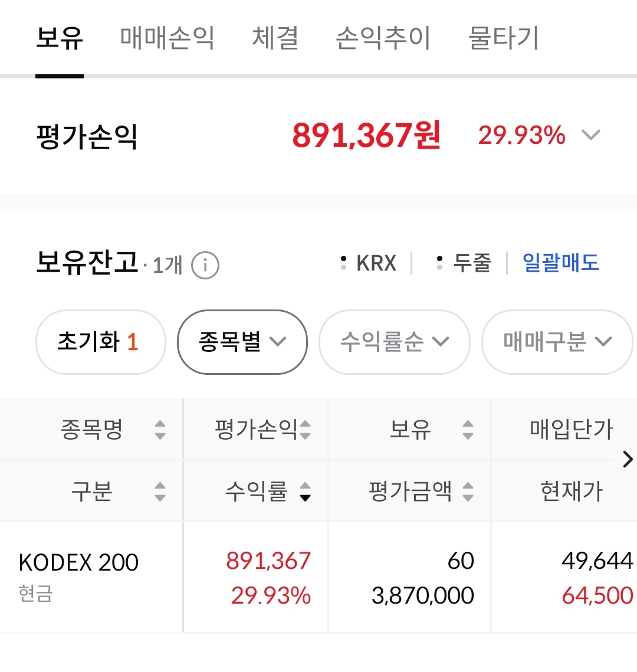Open the 보유잔고 info icon
The height and width of the screenshot is (672, 637).
[205, 265]
